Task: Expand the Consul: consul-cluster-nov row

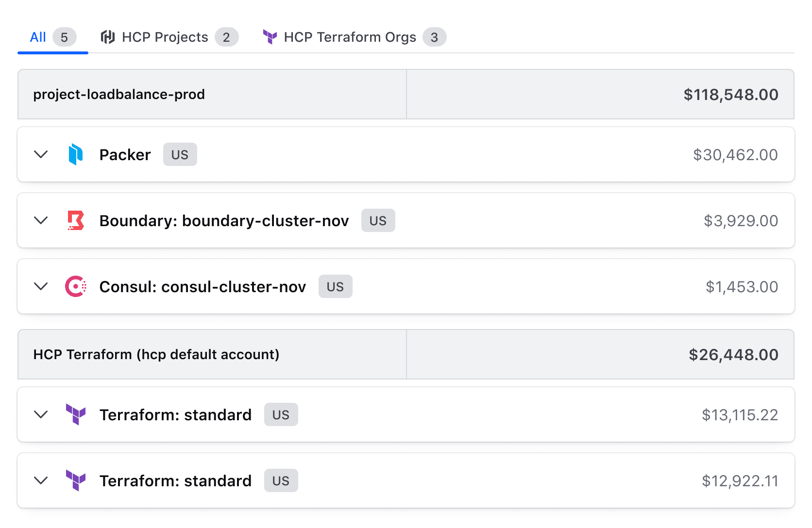Action: (x=41, y=286)
